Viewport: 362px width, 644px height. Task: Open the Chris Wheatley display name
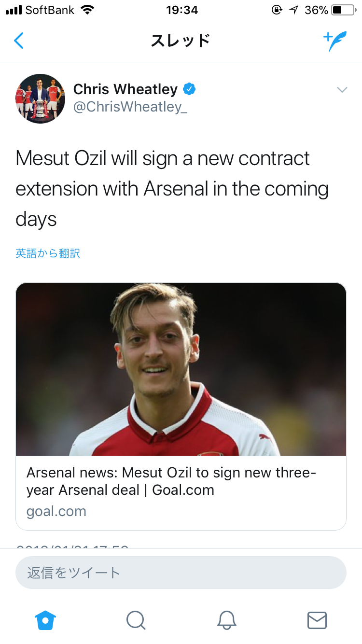click(x=125, y=89)
